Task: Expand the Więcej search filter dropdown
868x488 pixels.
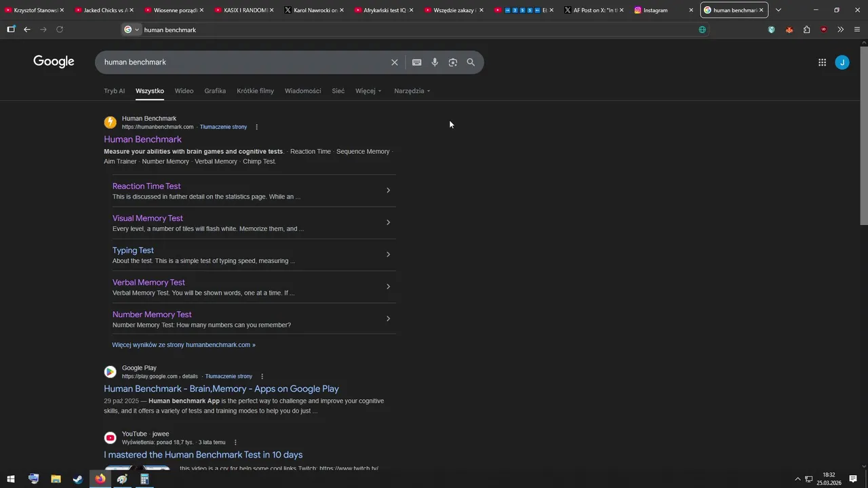Action: [368, 91]
